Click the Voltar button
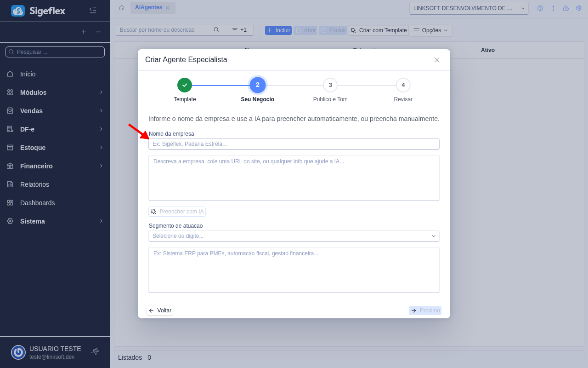 tap(160, 310)
